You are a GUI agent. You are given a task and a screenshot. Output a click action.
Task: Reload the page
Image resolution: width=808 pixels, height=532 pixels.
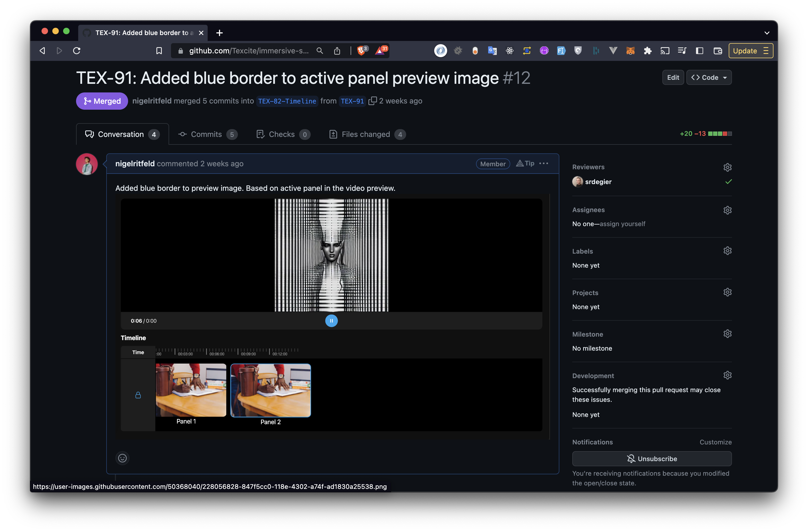77,51
